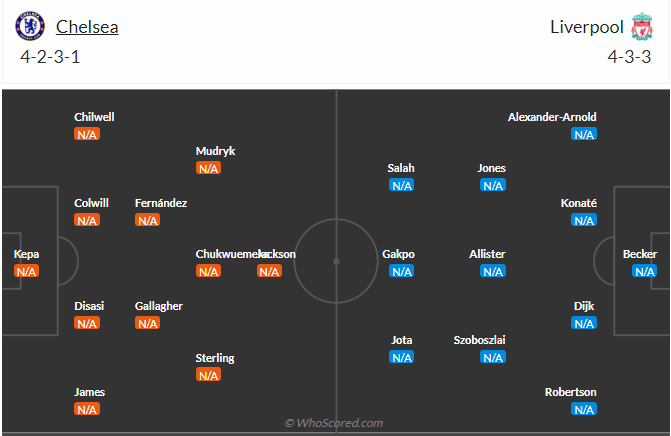Viewport: 671px width, 436px height.
Task: Select James's orange rating badge
Action: [x=87, y=409]
